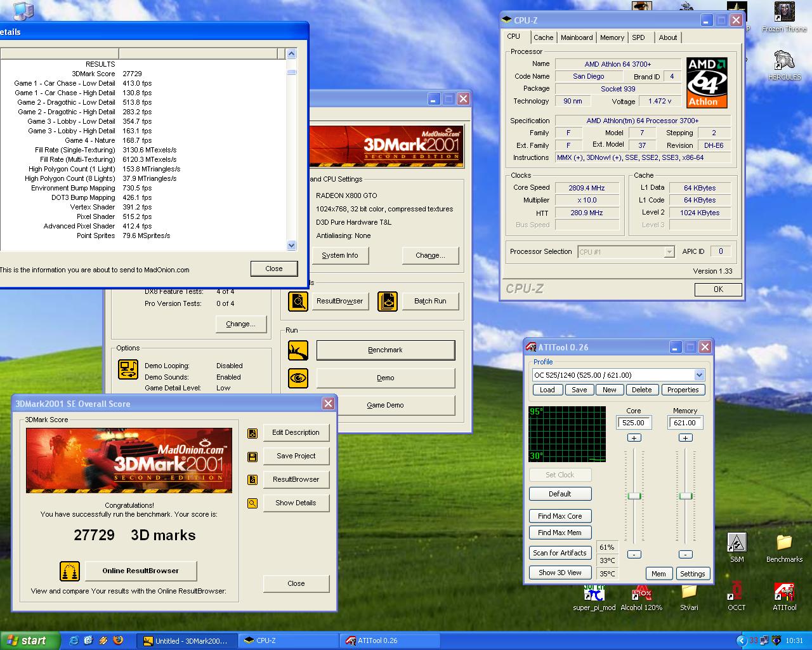Click the Properties button in ATITool
The width and height of the screenshot is (812, 650).
tap(683, 390)
